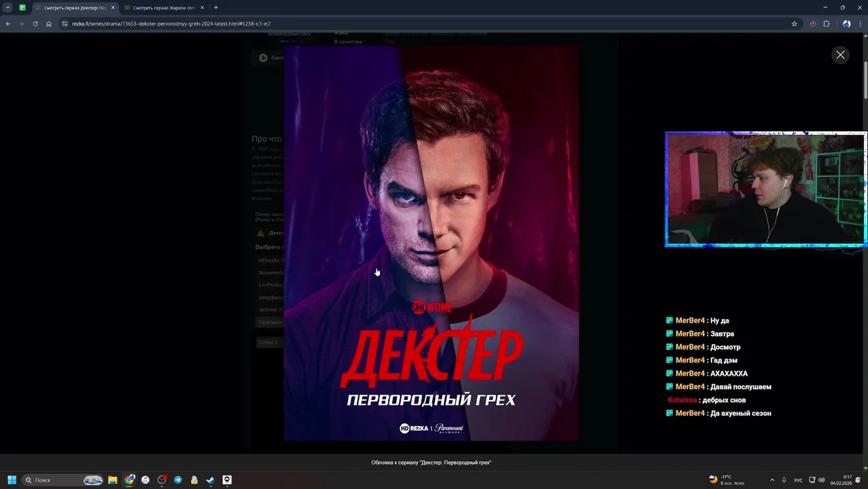
Task: Open network settings tray icon
Action: (x=812, y=480)
